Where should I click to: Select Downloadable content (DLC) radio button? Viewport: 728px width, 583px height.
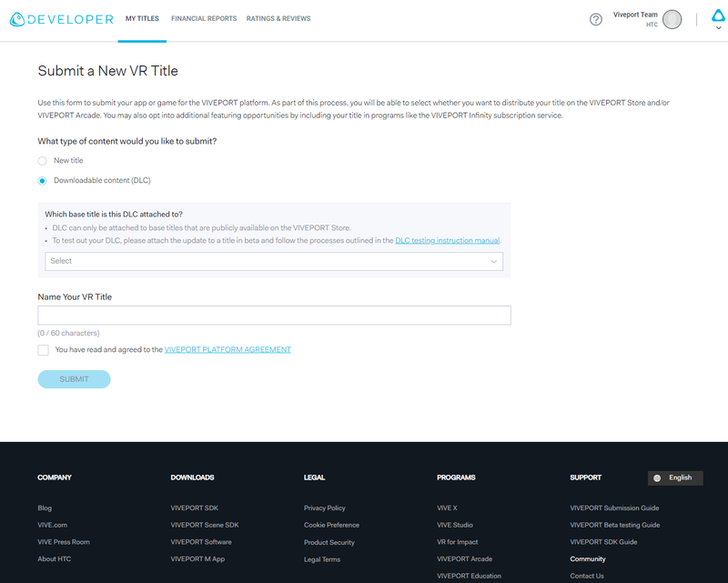(x=42, y=181)
